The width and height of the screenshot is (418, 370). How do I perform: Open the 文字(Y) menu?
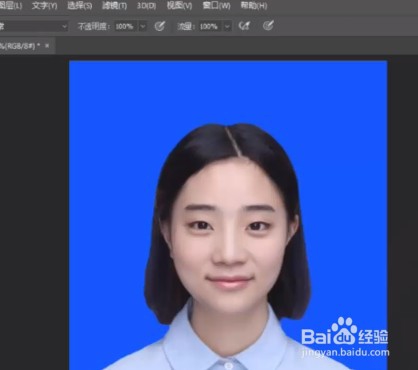click(x=44, y=6)
